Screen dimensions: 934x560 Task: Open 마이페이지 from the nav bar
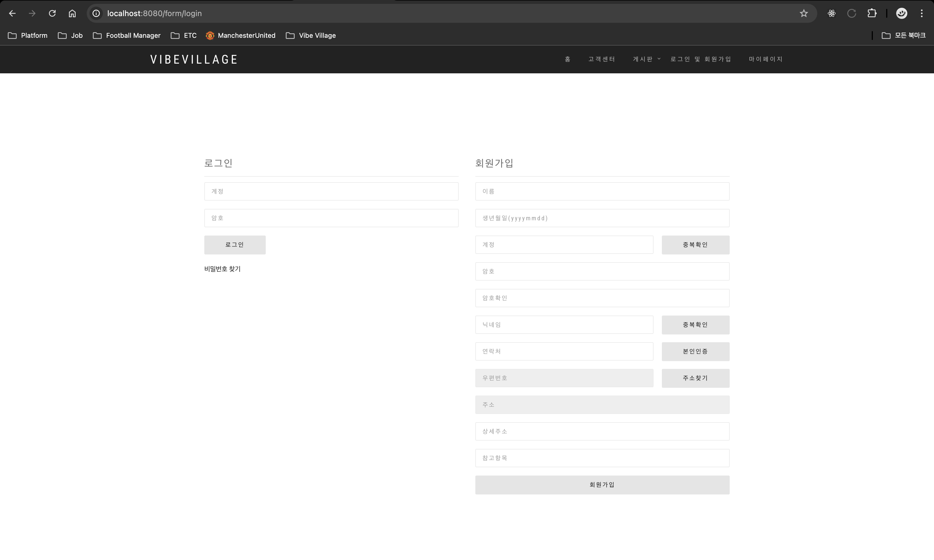point(765,59)
